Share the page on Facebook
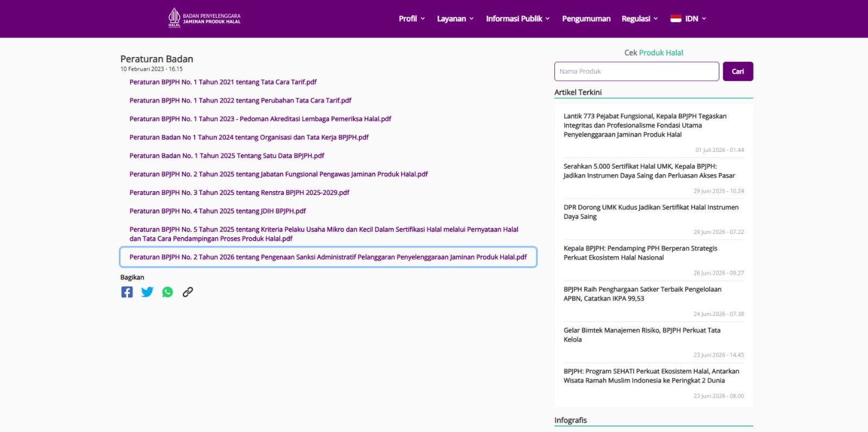This screenshot has height=432, width=868. tap(127, 292)
